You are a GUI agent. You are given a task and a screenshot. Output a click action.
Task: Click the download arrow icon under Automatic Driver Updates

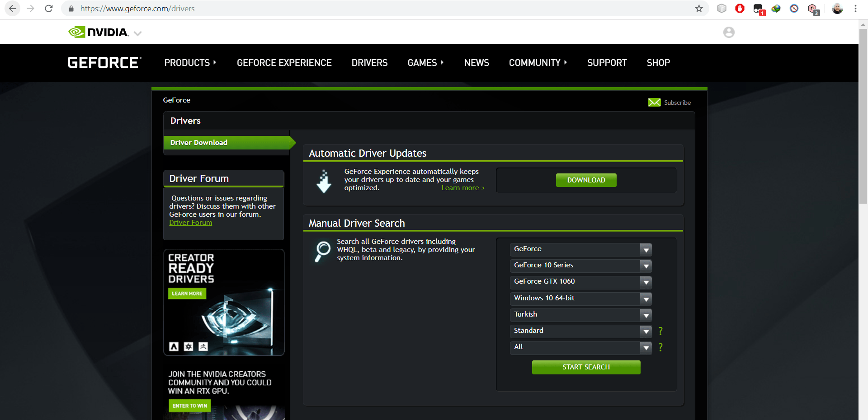point(324,181)
